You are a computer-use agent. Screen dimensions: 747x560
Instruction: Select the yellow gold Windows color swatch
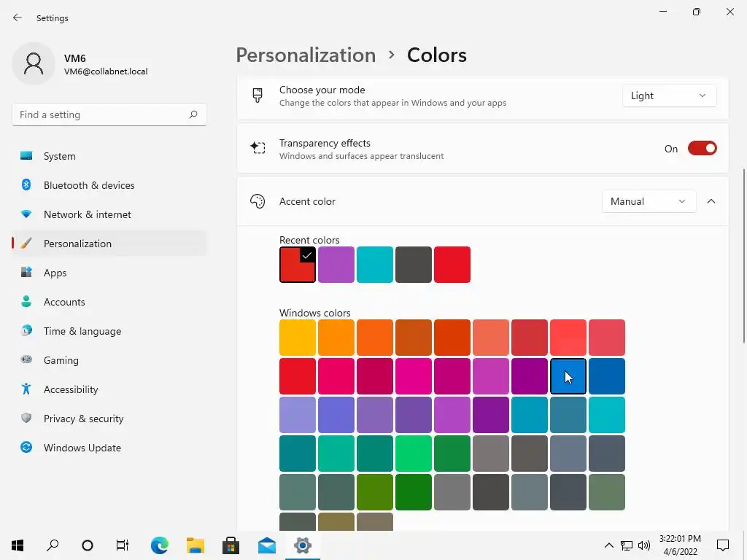pyautogui.click(x=298, y=337)
